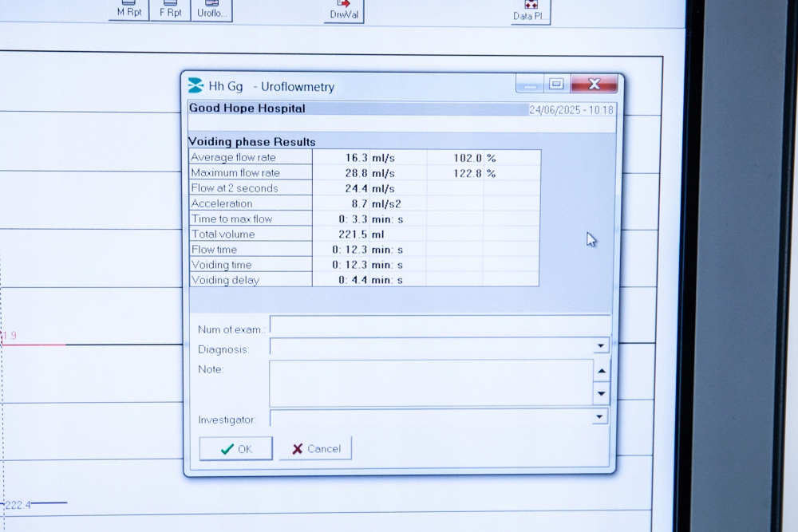Open the M Rpt toolbar item
The width and height of the screenshot is (798, 532).
[128, 10]
